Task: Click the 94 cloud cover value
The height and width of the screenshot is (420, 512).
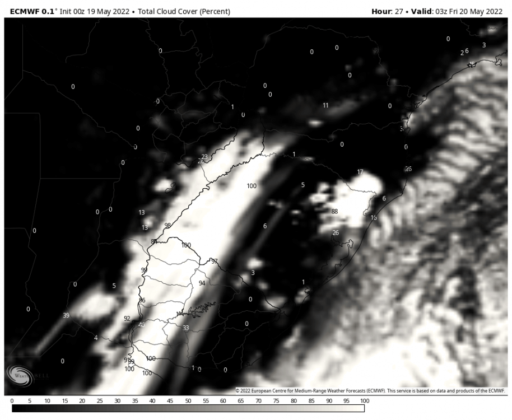Action: [x=202, y=283]
